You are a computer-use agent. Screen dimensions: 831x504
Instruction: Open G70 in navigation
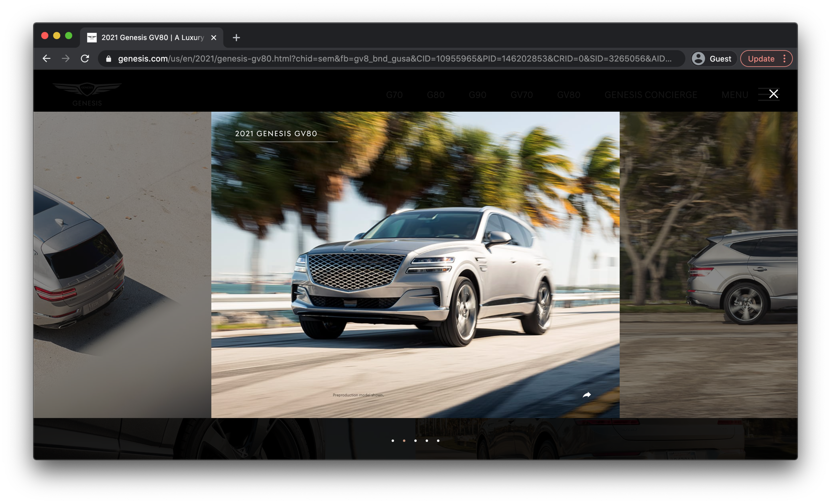point(394,95)
